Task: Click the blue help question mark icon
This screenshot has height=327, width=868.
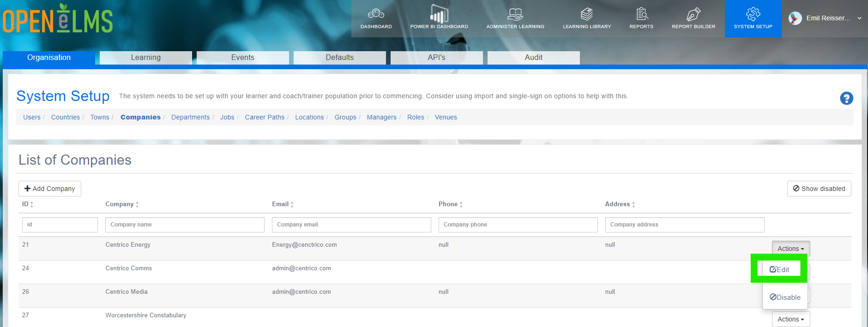Action: click(x=846, y=98)
